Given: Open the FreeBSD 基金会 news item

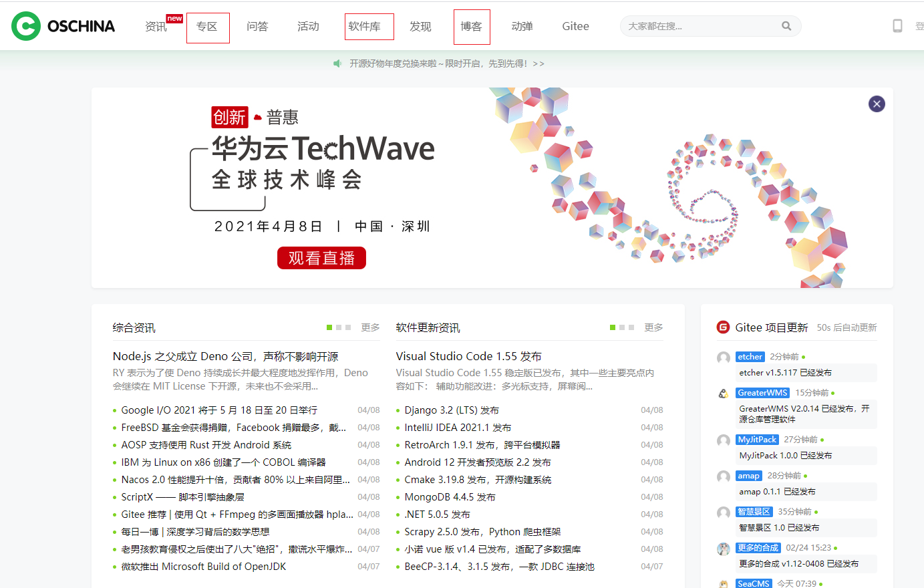Looking at the screenshot, I should pos(234,428).
